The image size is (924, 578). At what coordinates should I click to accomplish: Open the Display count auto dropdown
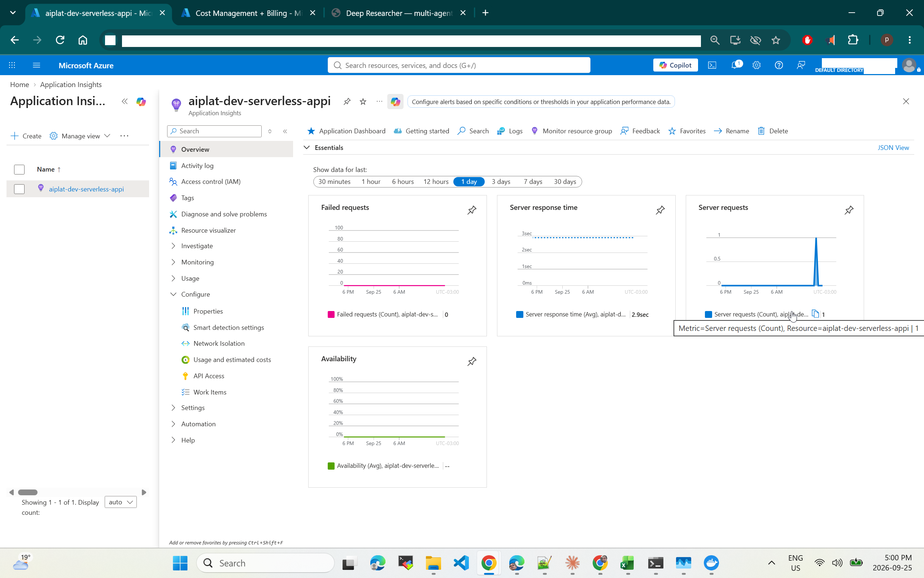(x=120, y=502)
